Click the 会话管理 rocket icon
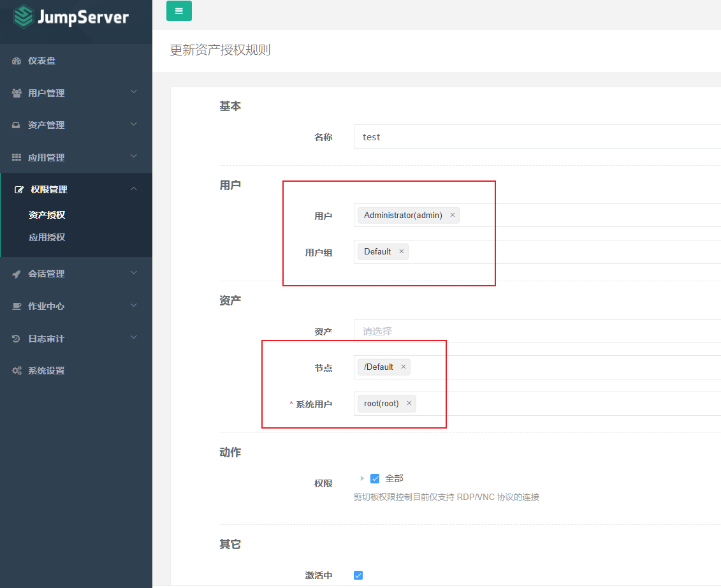Viewport: 721px width, 588px height. [x=17, y=274]
